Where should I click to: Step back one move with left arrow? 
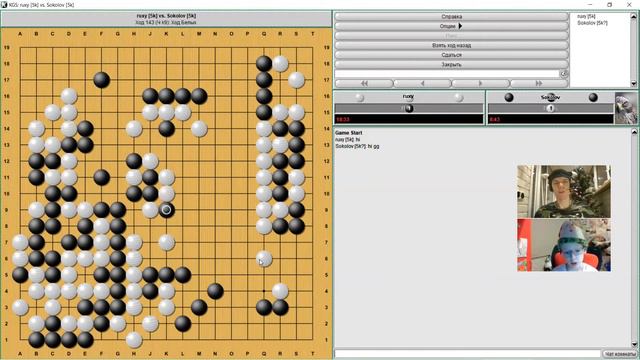click(422, 83)
